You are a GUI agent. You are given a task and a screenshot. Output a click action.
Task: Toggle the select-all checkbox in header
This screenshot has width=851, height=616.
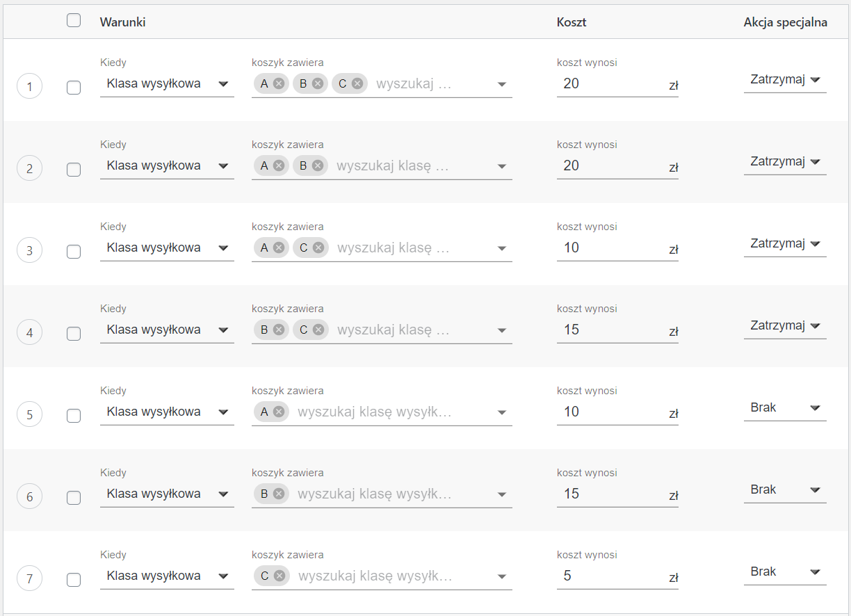point(74,21)
